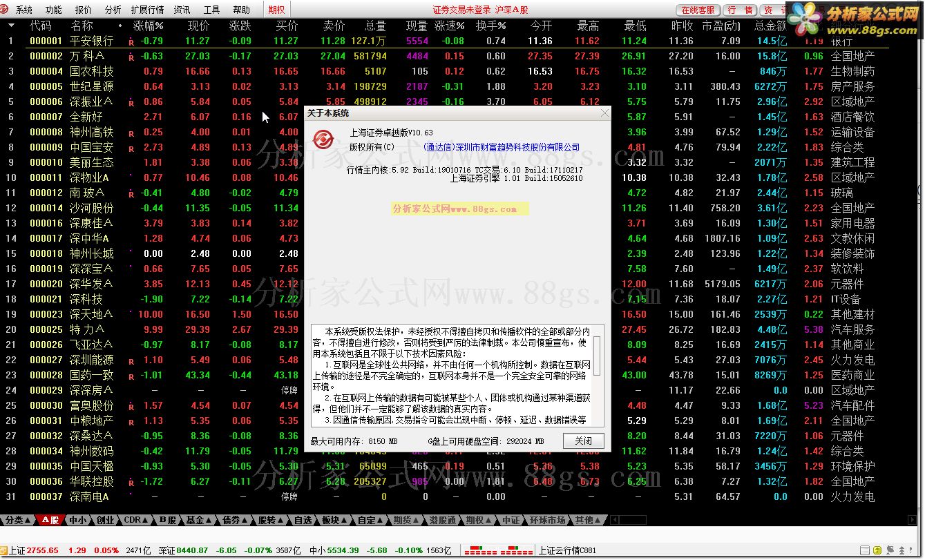This screenshot has width=925, height=560.
Task: Click the 上证云行情C881 status entry
Action: [x=566, y=550]
